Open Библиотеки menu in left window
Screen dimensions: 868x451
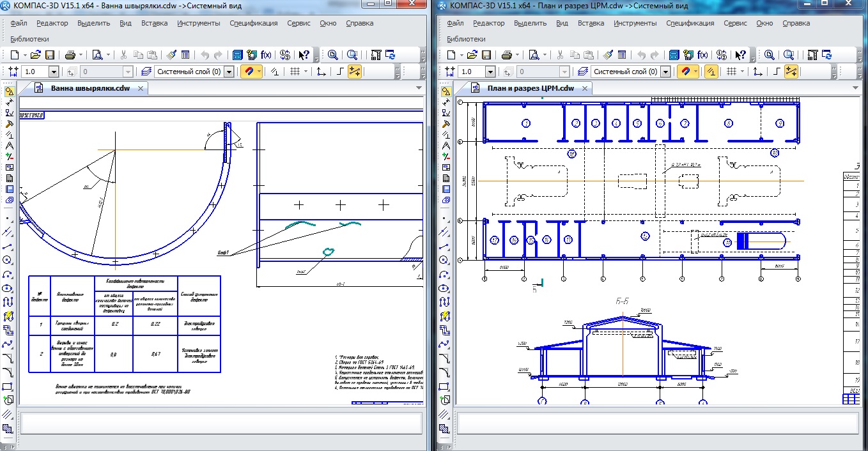point(29,39)
